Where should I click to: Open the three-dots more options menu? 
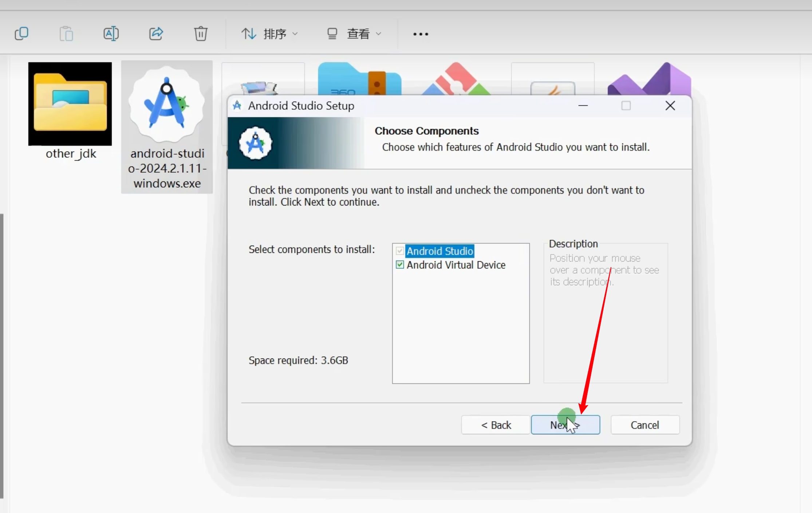[421, 34]
